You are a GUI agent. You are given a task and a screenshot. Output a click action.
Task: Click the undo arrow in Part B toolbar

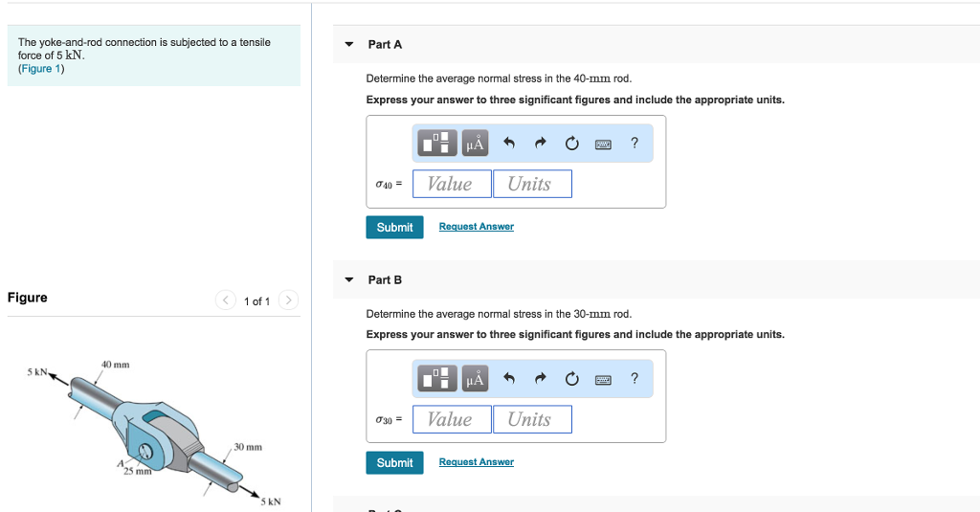[x=510, y=380]
